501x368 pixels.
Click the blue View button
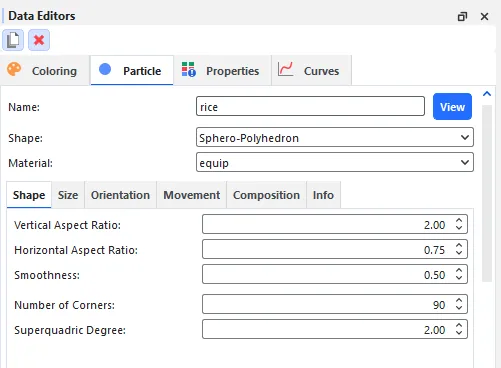(452, 107)
